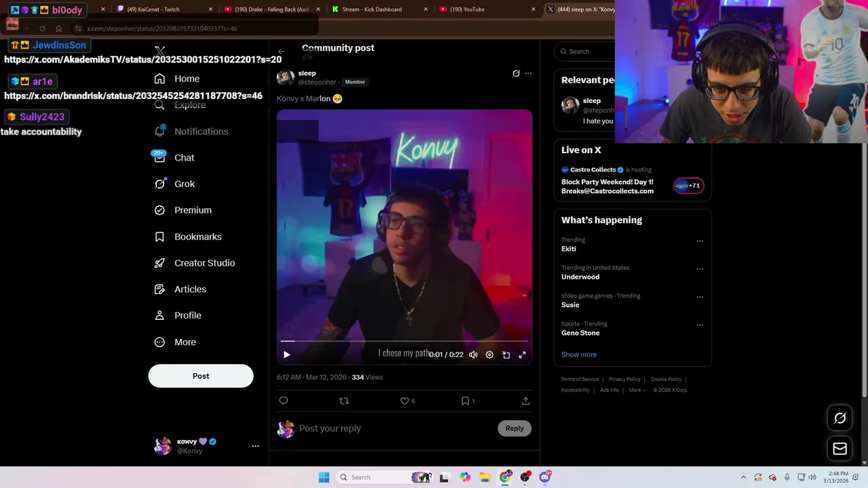Click the Grok icon on sleep's post
The image size is (868, 488).
tap(516, 73)
